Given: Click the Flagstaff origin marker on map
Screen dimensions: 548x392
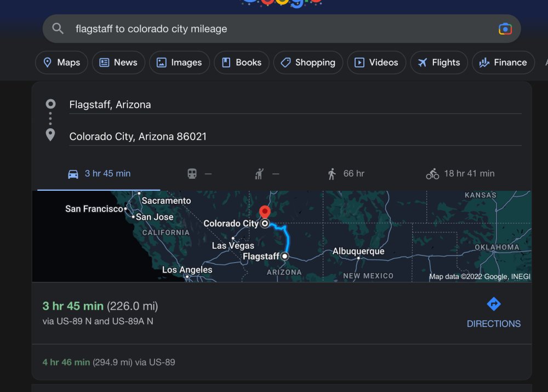Looking at the screenshot, I should click(285, 257).
